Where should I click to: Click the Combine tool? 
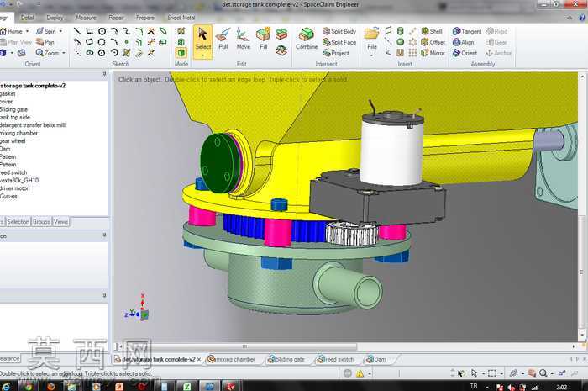[307, 39]
